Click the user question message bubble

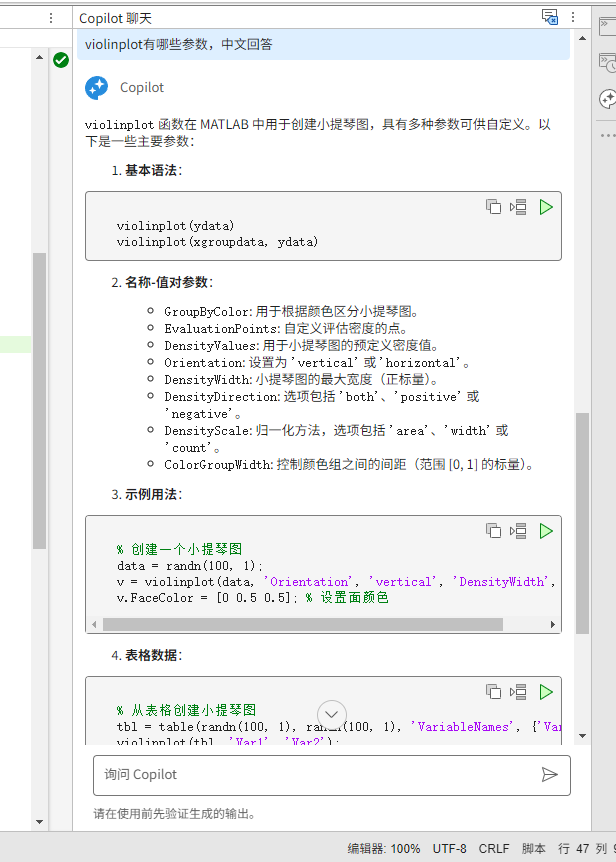click(323, 45)
